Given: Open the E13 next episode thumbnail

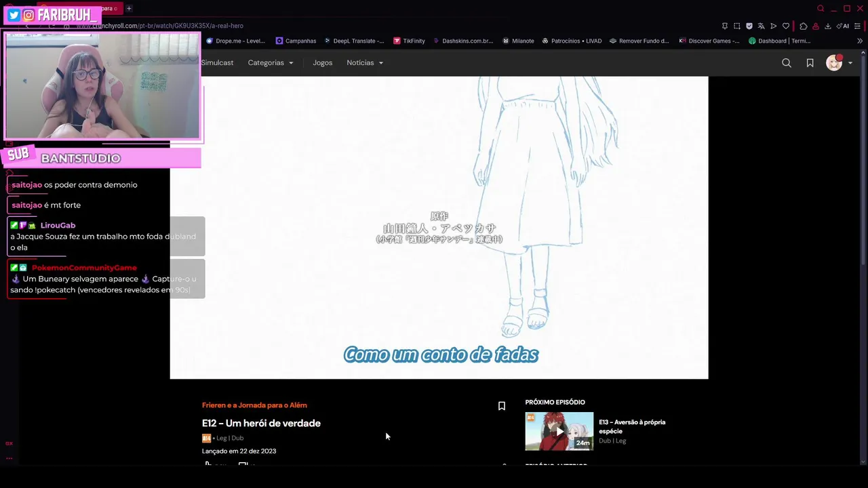Looking at the screenshot, I should pos(559,431).
